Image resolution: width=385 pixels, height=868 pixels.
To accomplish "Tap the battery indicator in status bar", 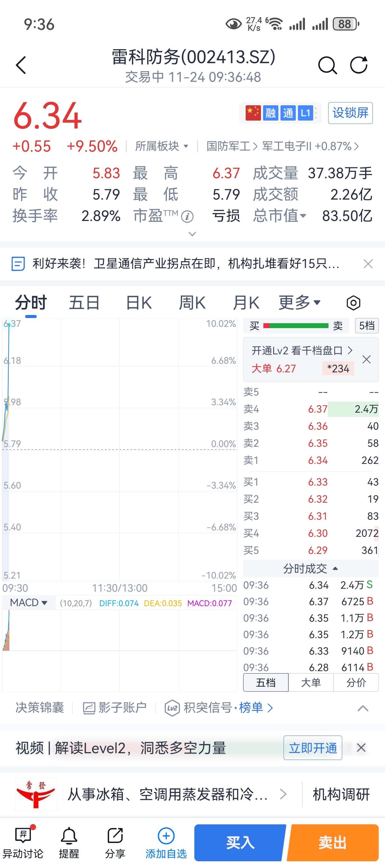I will point(346,24).
